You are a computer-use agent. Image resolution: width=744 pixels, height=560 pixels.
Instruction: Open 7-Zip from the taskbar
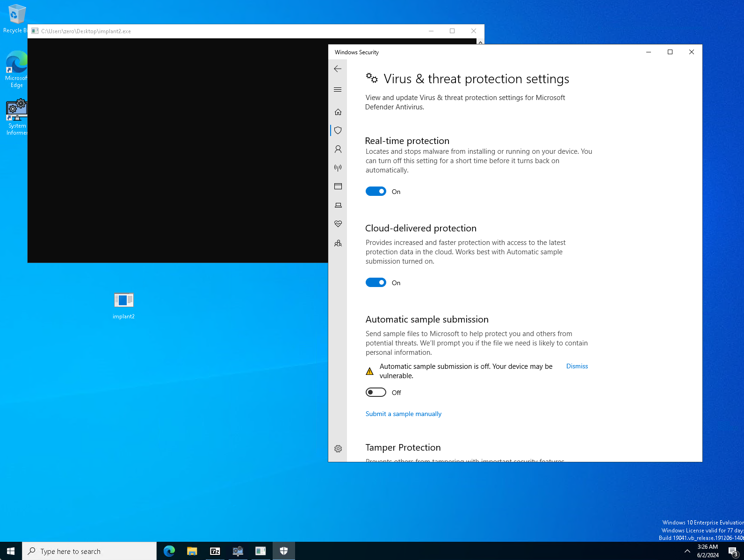pyautogui.click(x=215, y=551)
